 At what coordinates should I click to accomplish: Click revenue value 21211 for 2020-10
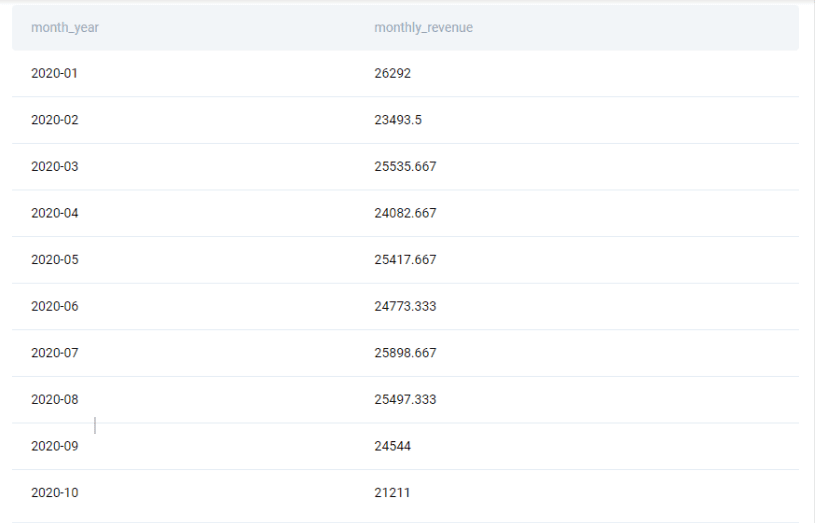(x=392, y=493)
